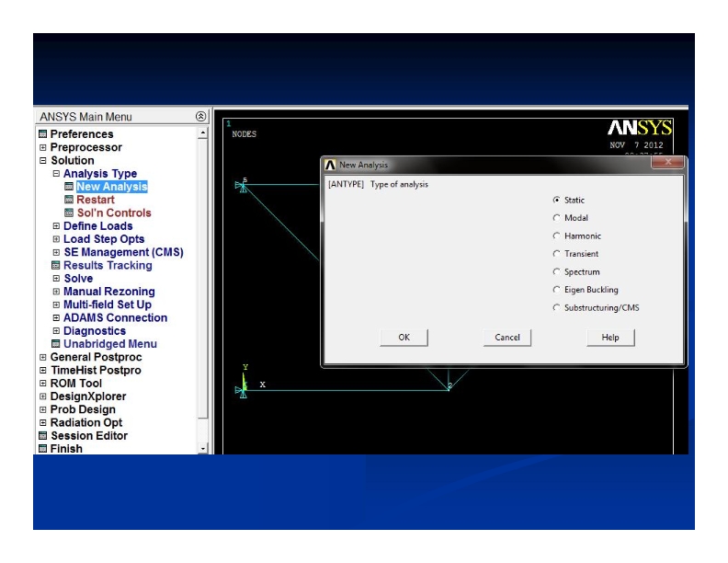This screenshot has height=563, width=728.
Task: Click the Results Tracking item
Action: (107, 265)
